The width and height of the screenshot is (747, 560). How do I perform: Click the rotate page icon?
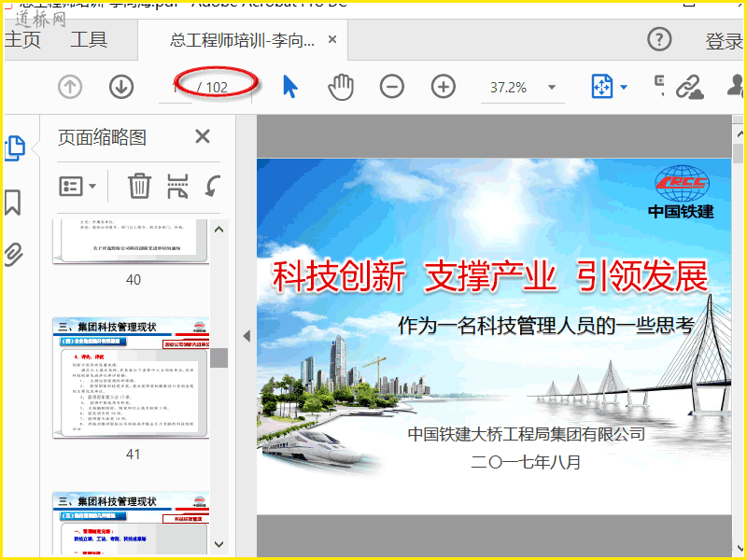pyautogui.click(x=213, y=186)
